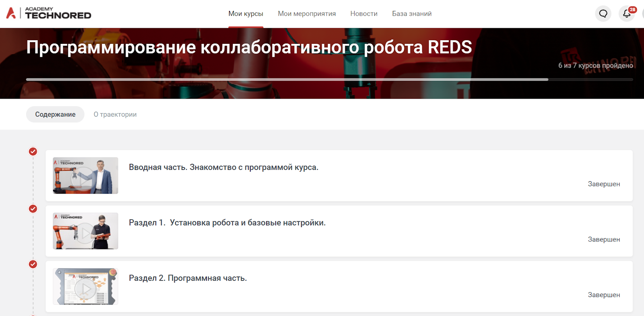This screenshot has height=316, width=644.
Task: Click the 6 из 7 курсов пройдено text
Action: pyautogui.click(x=595, y=66)
